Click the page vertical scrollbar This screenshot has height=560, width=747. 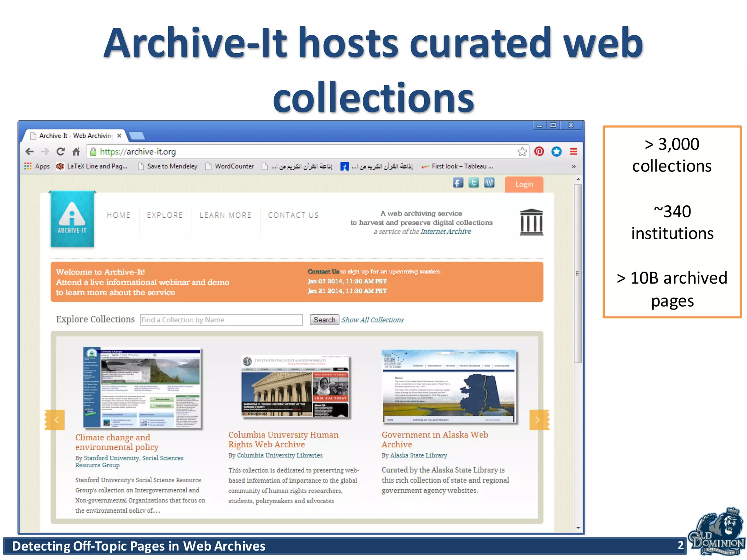click(578, 273)
